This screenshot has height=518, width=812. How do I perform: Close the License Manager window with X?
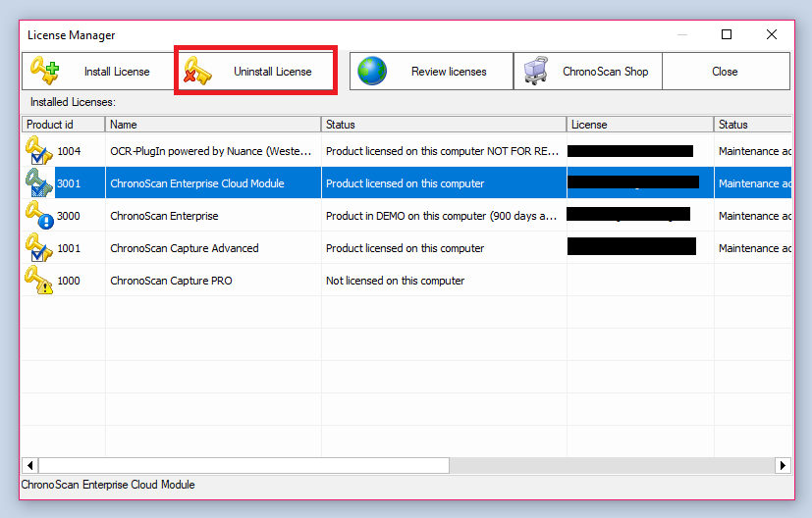(772, 34)
